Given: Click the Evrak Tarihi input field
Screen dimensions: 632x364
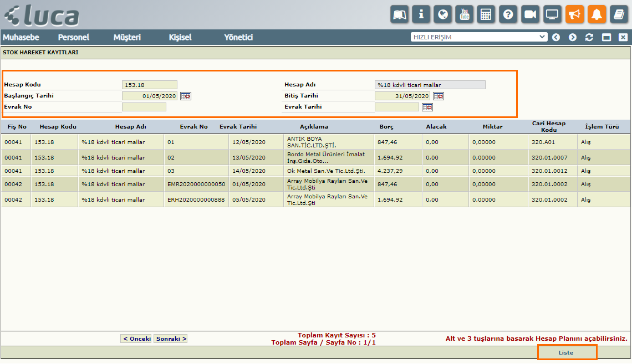Looking at the screenshot, I should (396, 107).
